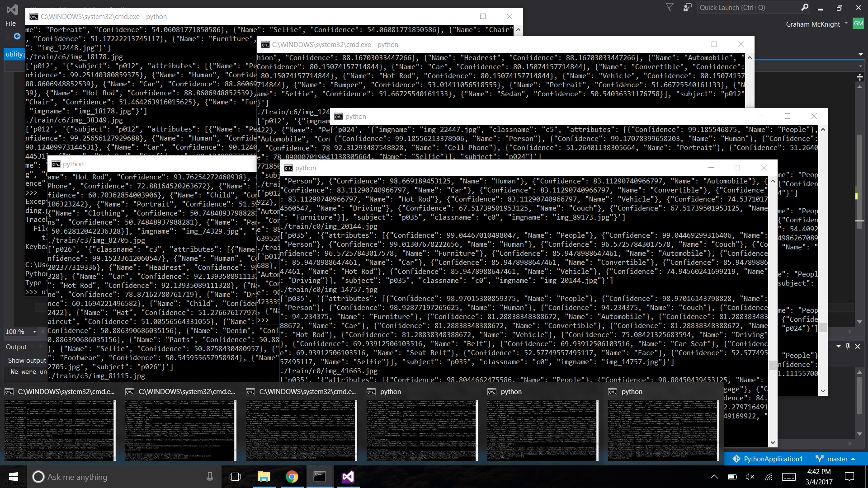868x488 pixels.
Task: Open the editor navigation bar member dropdown
Action: [860, 66]
